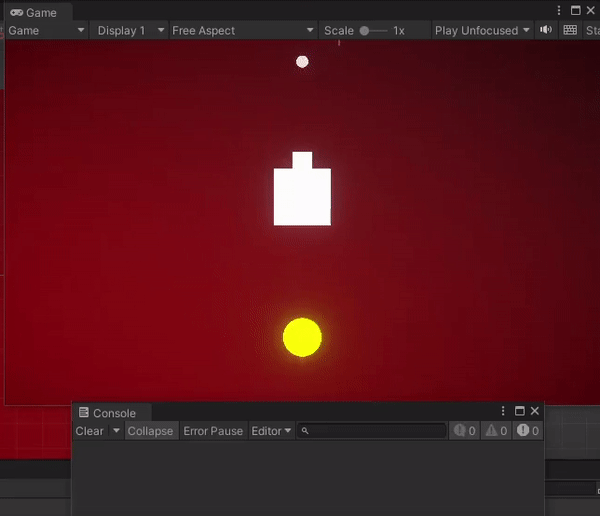The height and width of the screenshot is (516, 600).
Task: Click the small white circle in the Game view
Action: [302, 62]
